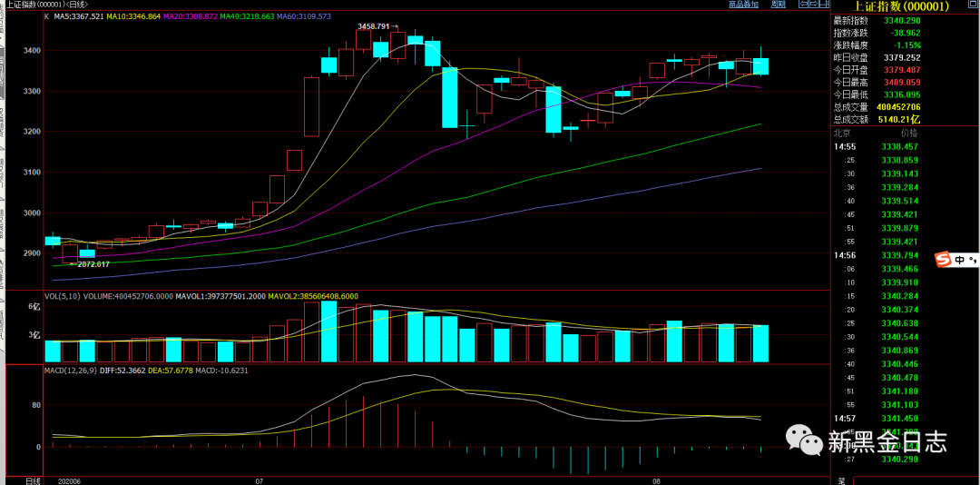Toggle the 中 Chinese input mode indicator
The width and height of the screenshot is (980, 485).
click(x=959, y=260)
